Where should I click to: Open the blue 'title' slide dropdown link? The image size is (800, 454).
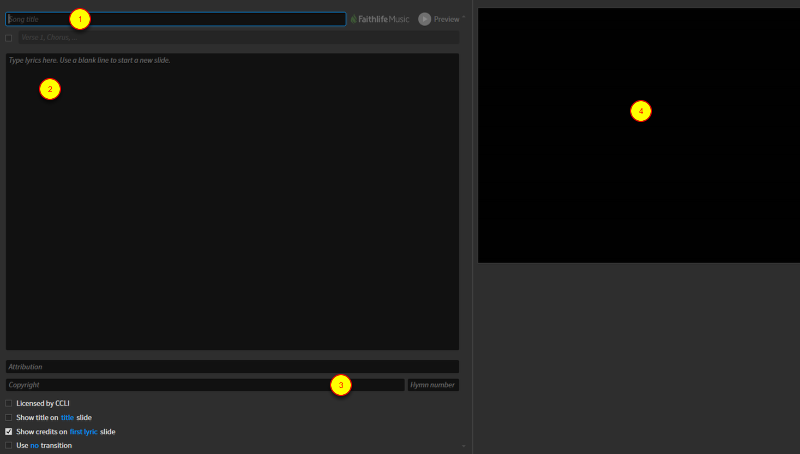coord(67,417)
